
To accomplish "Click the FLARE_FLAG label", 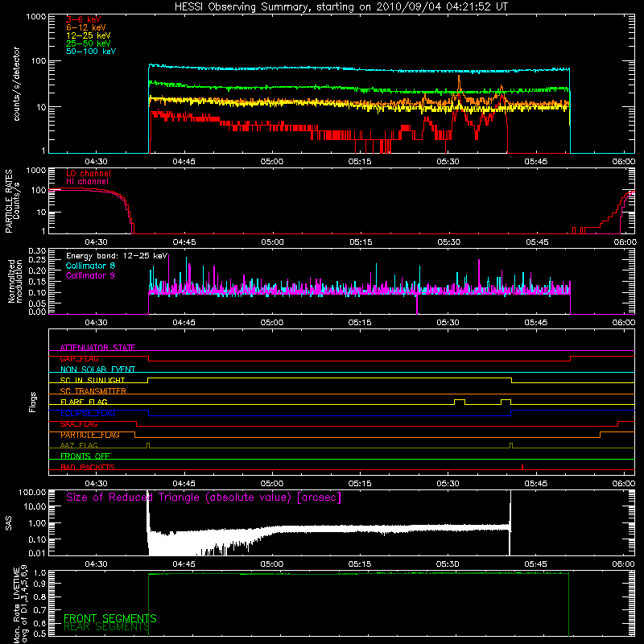I will click(84, 402).
